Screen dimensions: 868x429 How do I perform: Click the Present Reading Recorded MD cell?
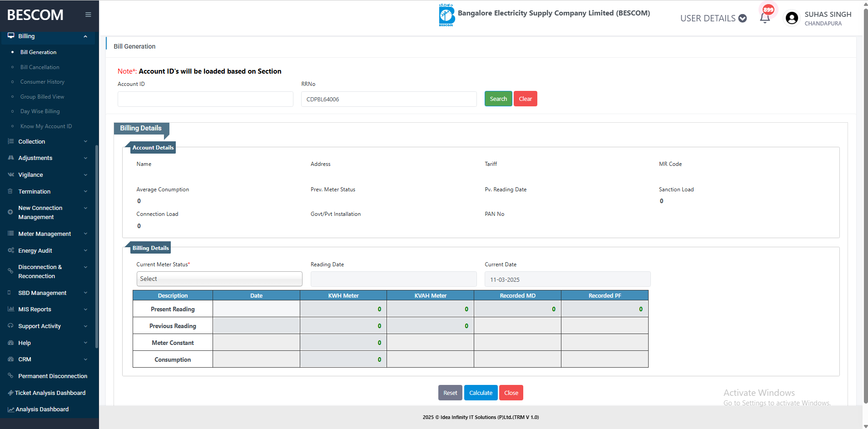coord(517,309)
